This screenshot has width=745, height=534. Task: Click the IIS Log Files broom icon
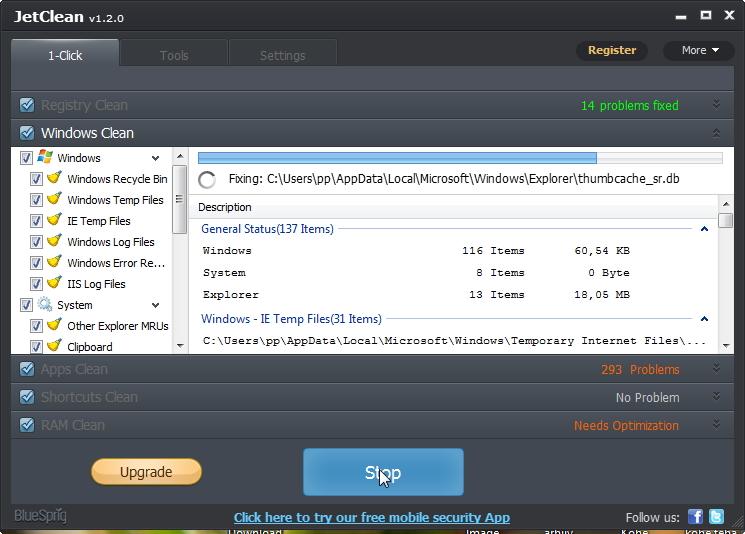tap(55, 284)
